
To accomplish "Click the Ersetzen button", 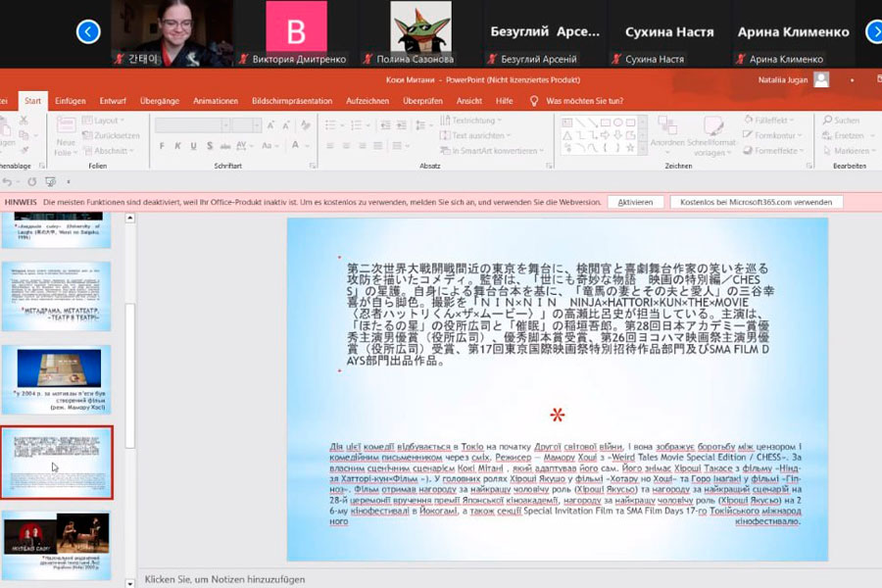I will click(849, 135).
